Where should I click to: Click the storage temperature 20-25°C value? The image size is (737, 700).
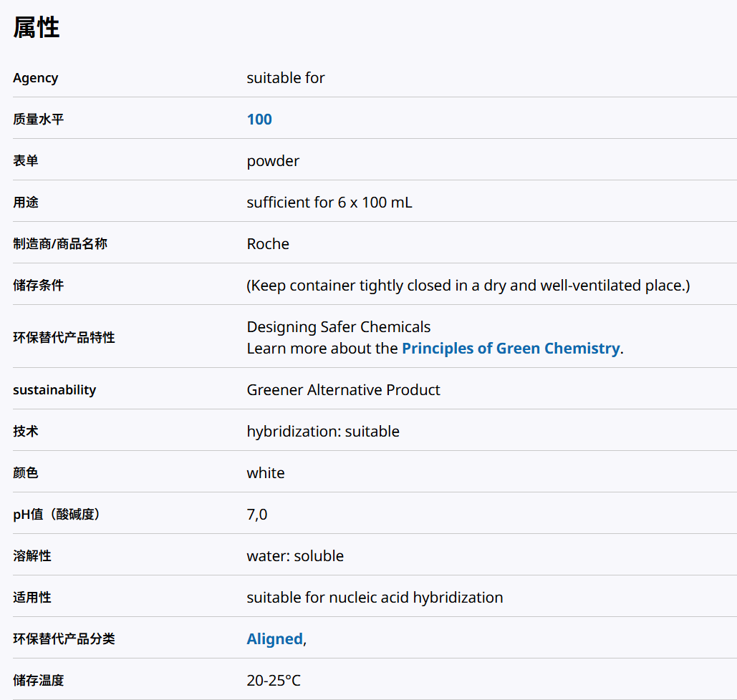point(274,681)
